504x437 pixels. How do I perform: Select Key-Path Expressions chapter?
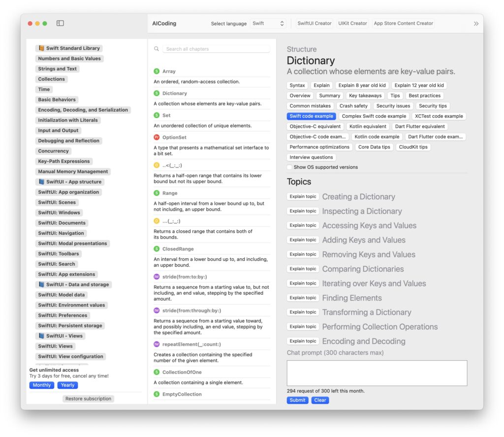(64, 161)
